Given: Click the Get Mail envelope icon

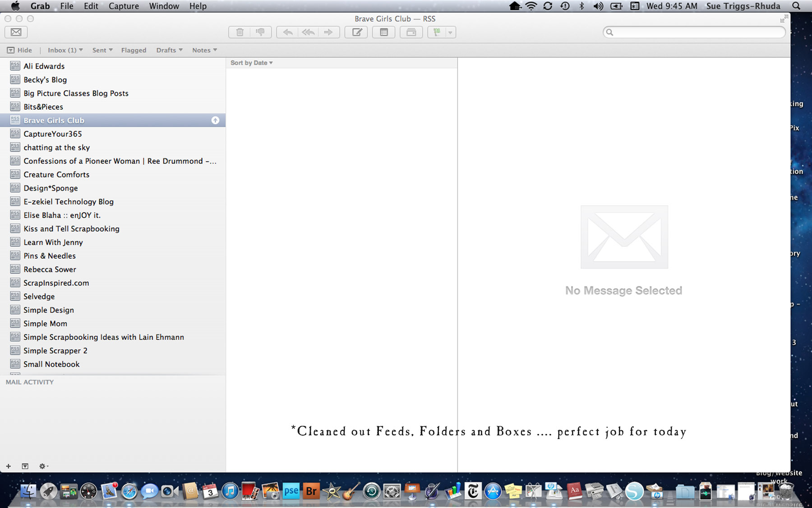Looking at the screenshot, I should 16,32.
